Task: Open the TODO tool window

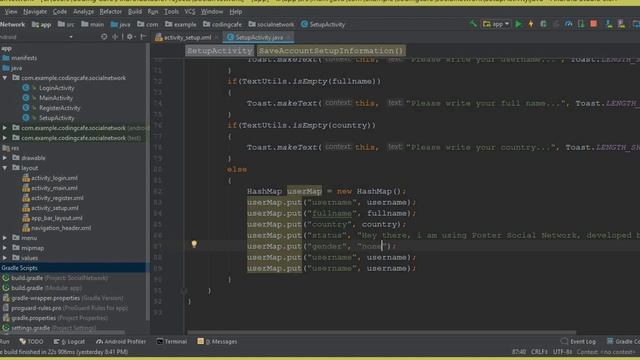Action: pyautogui.click(x=31, y=341)
